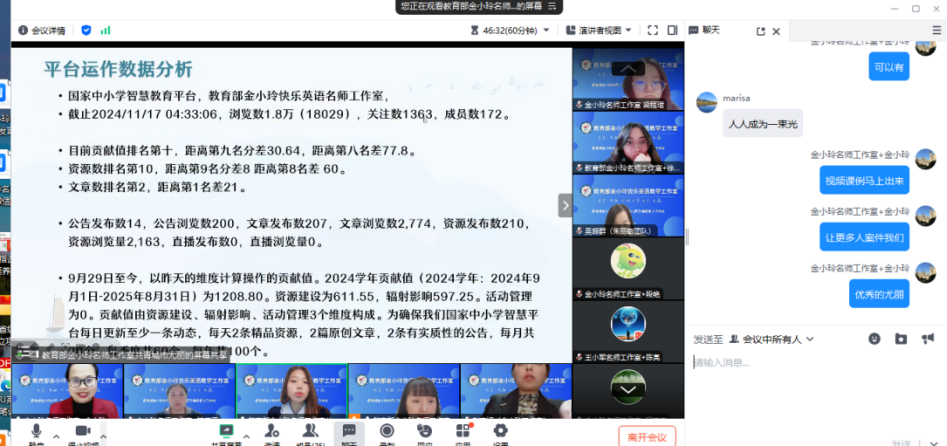Open audio options arrow next to microphone
Viewport: 947px width, 446px height.
click(x=56, y=436)
